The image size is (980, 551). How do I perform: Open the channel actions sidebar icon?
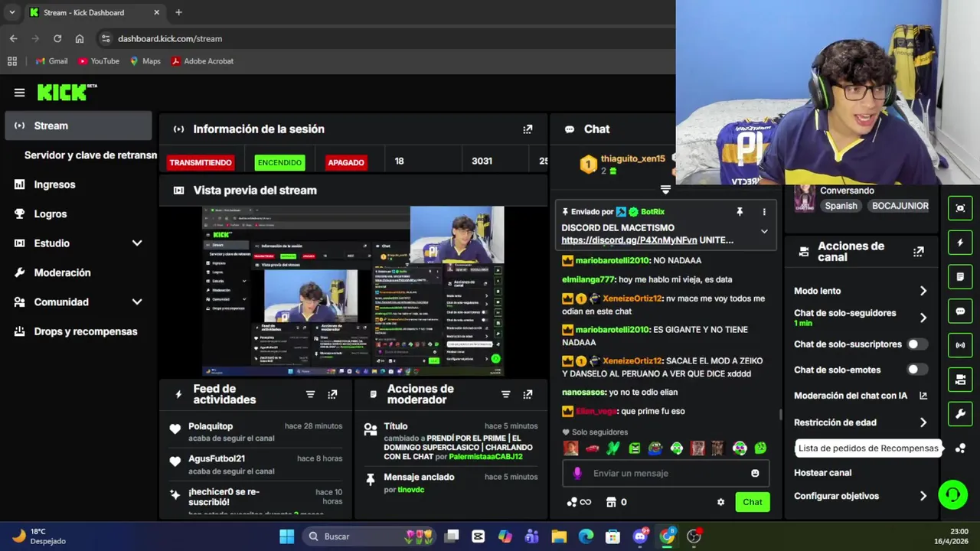click(x=960, y=380)
